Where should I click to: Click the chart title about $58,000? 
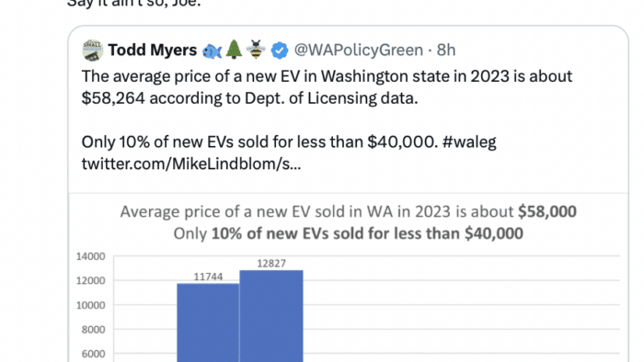pyautogui.click(x=349, y=212)
